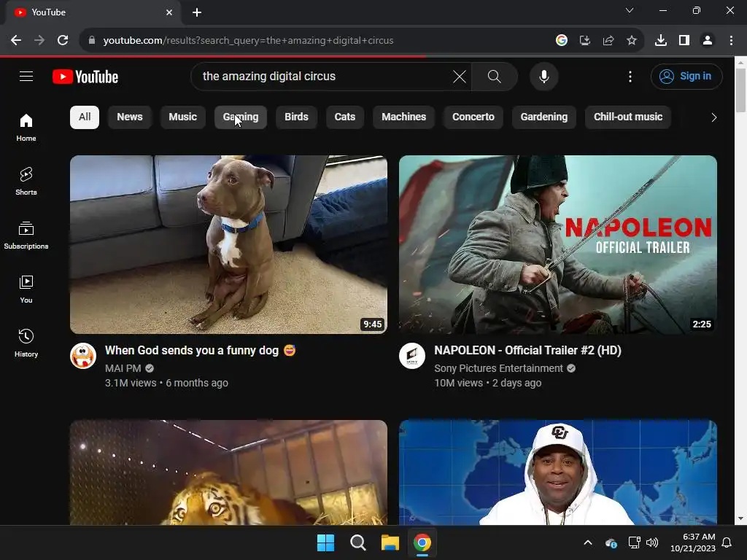Select the Concerto filter chip

click(x=473, y=117)
